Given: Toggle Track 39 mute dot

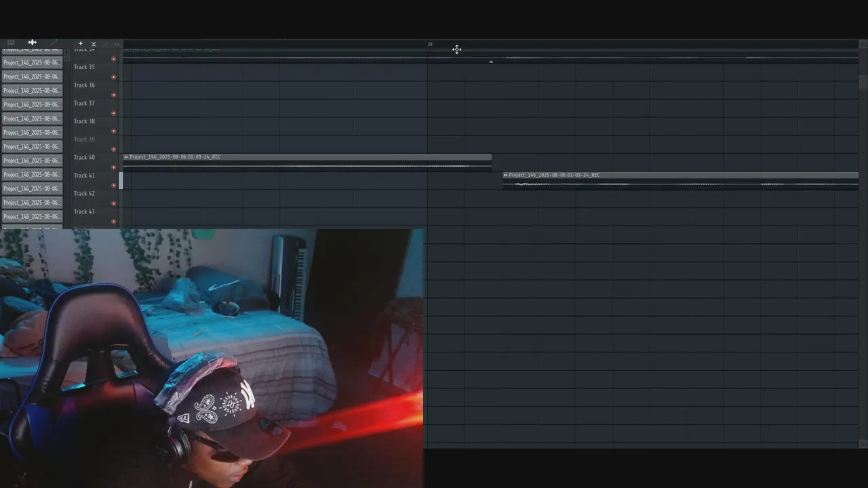Looking at the screenshot, I should point(113,149).
